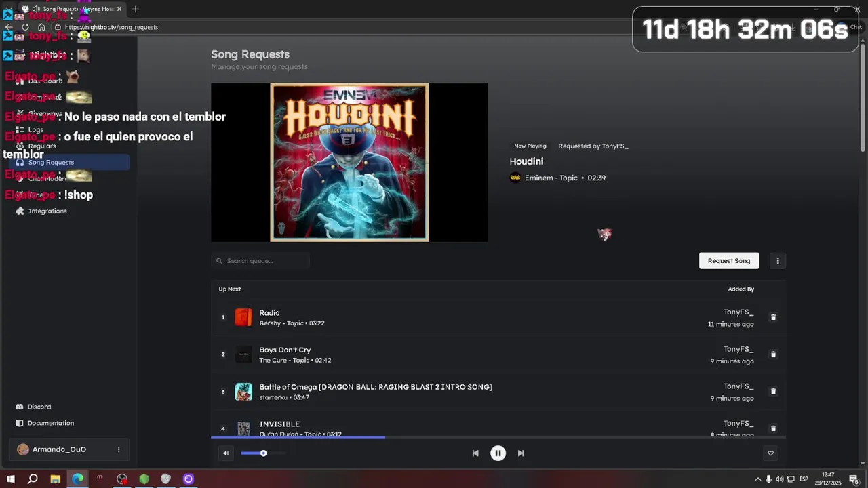Image resolution: width=868 pixels, height=488 pixels.
Task: Open the Discord link in sidebar
Action: 39,407
